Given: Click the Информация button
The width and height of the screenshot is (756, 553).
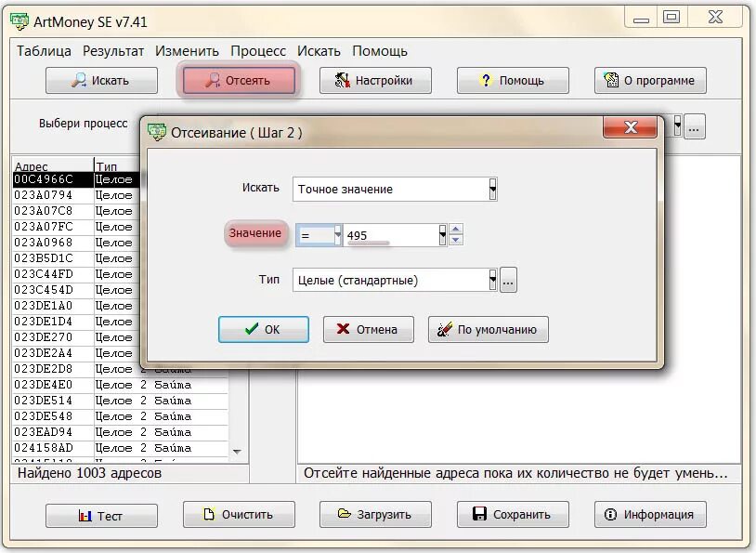Looking at the screenshot, I should (650, 514).
